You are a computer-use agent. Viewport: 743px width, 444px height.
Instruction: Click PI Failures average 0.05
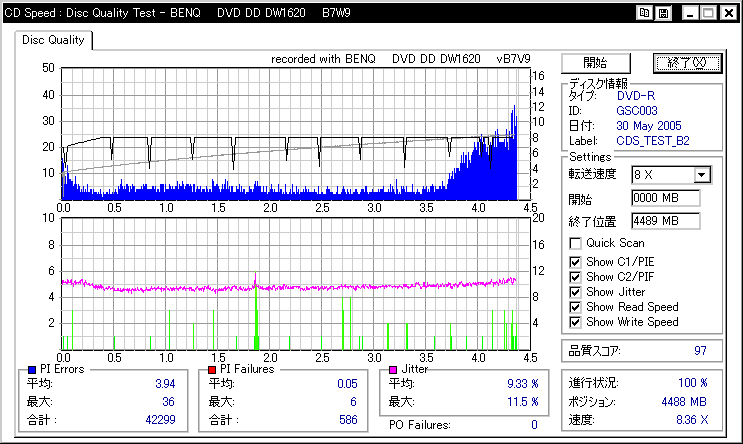click(347, 384)
